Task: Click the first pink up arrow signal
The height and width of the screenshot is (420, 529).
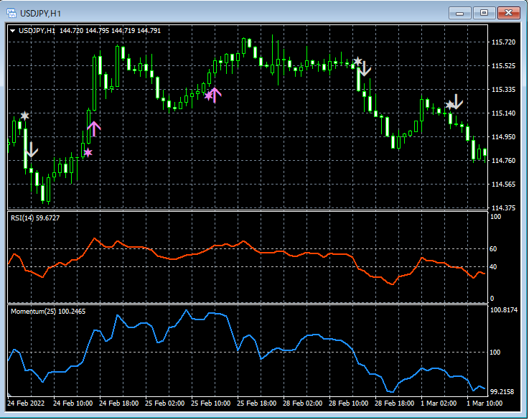Action: coord(94,129)
